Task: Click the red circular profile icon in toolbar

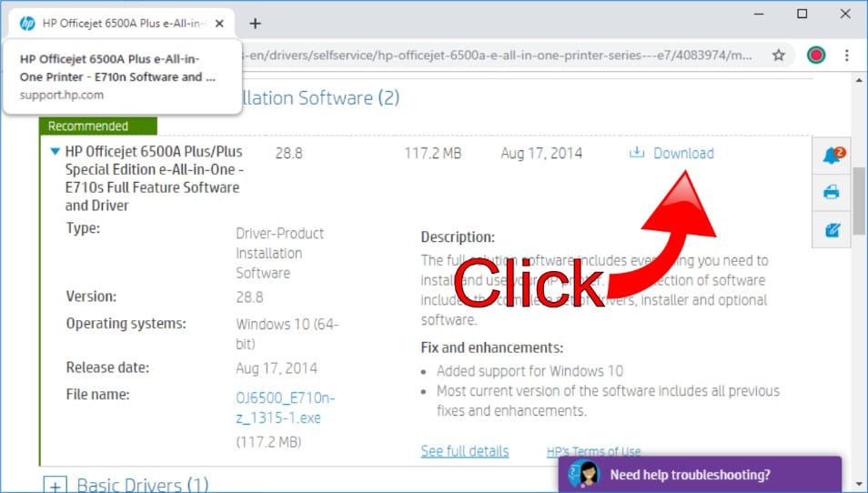Action: [816, 55]
